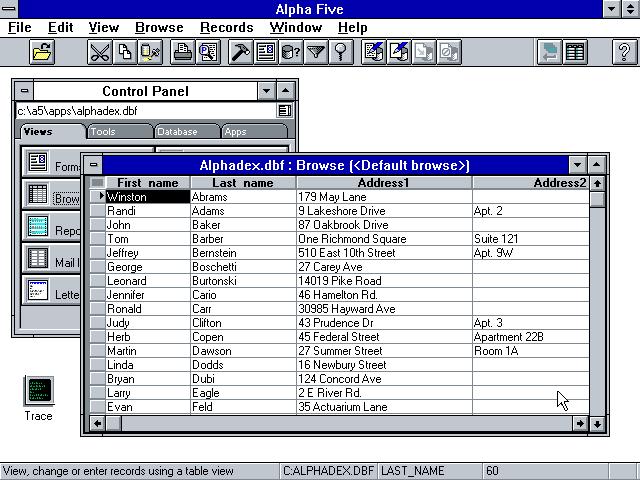The width and height of the screenshot is (640, 480).
Task: Click the first pencil-and-table edit icon
Action: click(x=374, y=52)
